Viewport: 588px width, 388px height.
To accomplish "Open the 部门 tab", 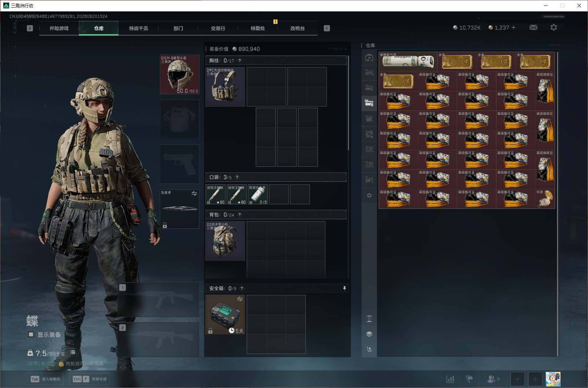I will 178,28.
